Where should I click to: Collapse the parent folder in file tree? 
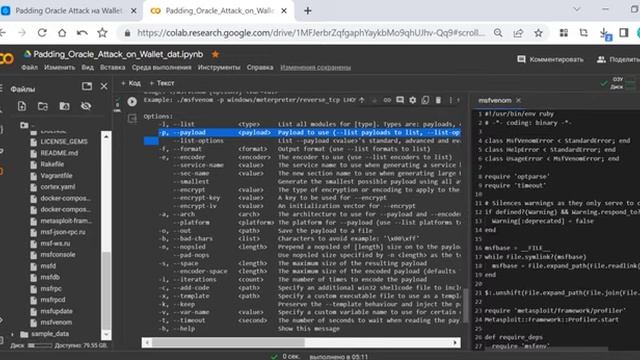pyautogui.click(x=24, y=125)
